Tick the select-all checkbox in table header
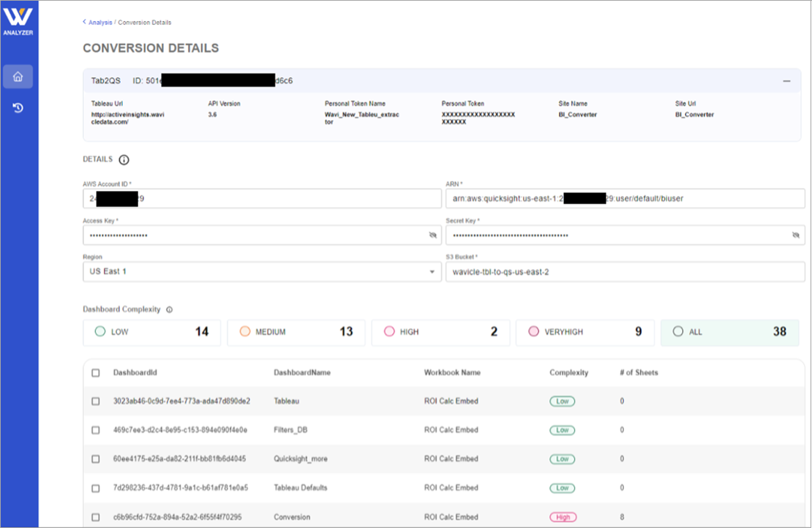Viewport: 812px width, 528px height. click(96, 373)
